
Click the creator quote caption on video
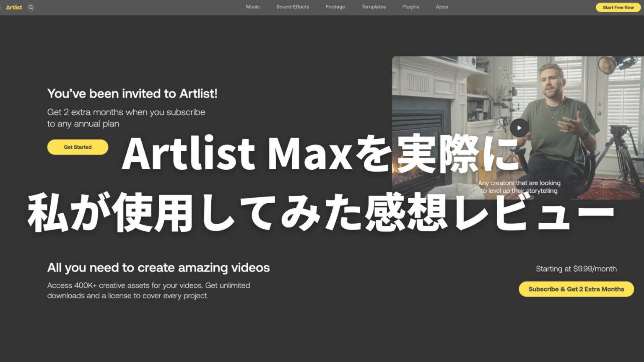click(x=519, y=187)
